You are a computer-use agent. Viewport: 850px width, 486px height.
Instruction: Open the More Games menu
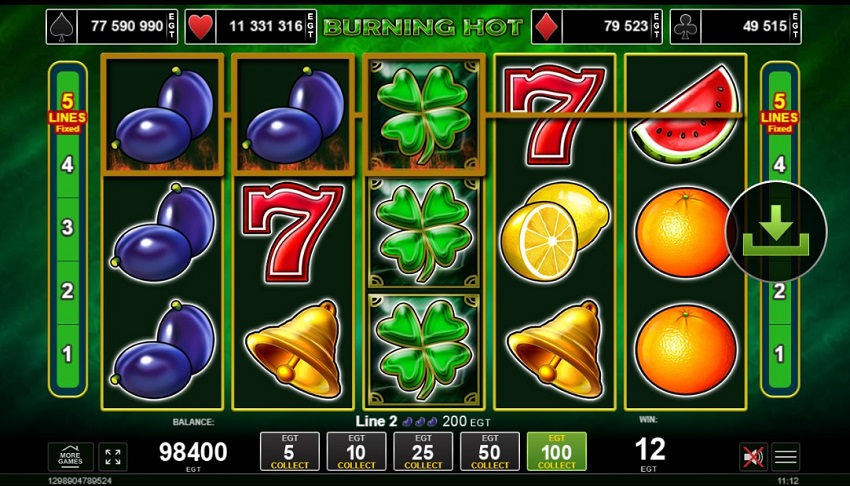(x=70, y=457)
